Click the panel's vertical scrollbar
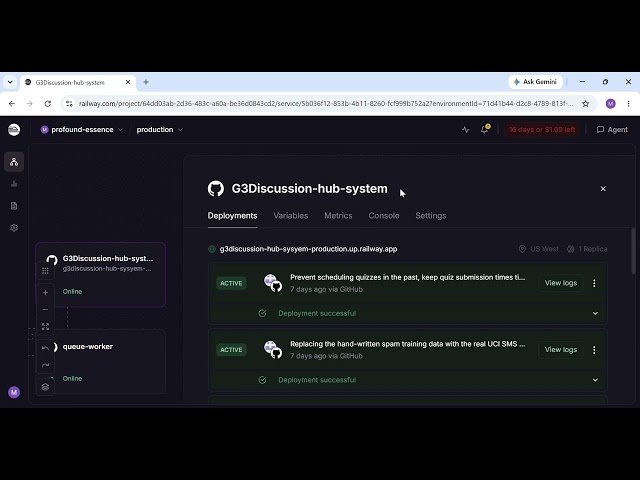 click(x=633, y=251)
